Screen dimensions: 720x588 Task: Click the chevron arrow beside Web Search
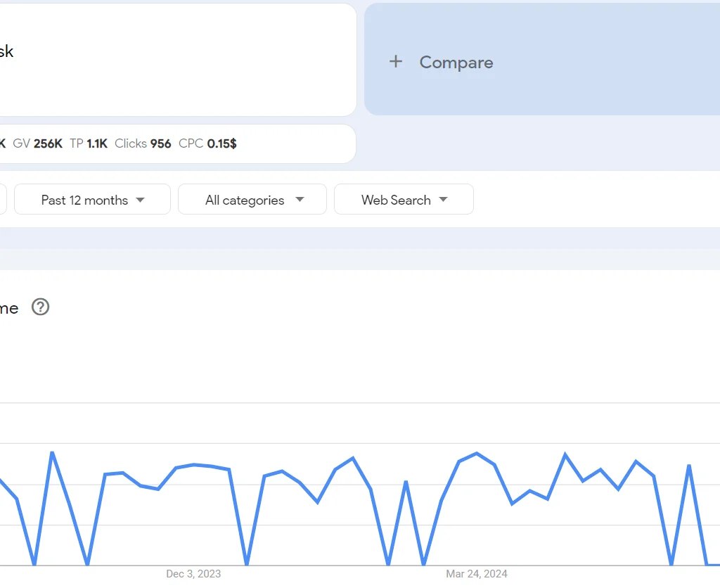click(x=444, y=199)
